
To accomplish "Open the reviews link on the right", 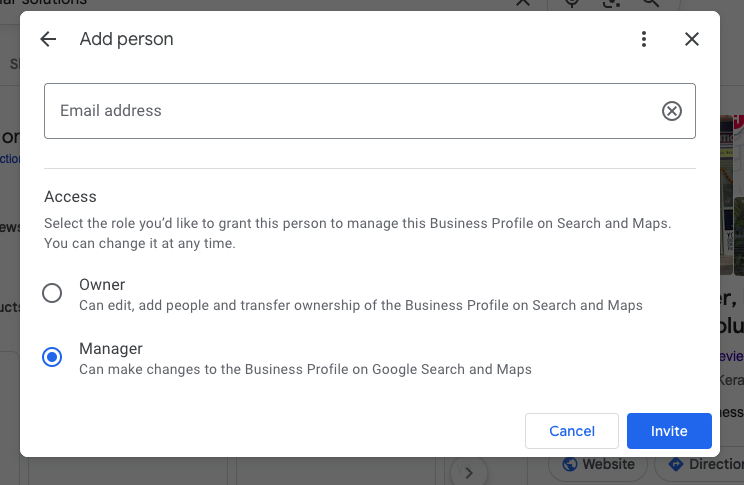I will click(x=732, y=356).
